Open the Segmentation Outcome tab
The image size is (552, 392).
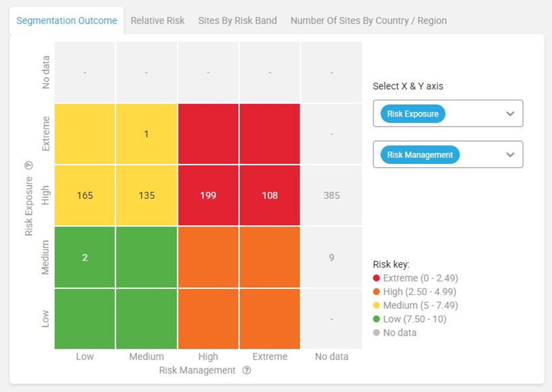pos(67,20)
